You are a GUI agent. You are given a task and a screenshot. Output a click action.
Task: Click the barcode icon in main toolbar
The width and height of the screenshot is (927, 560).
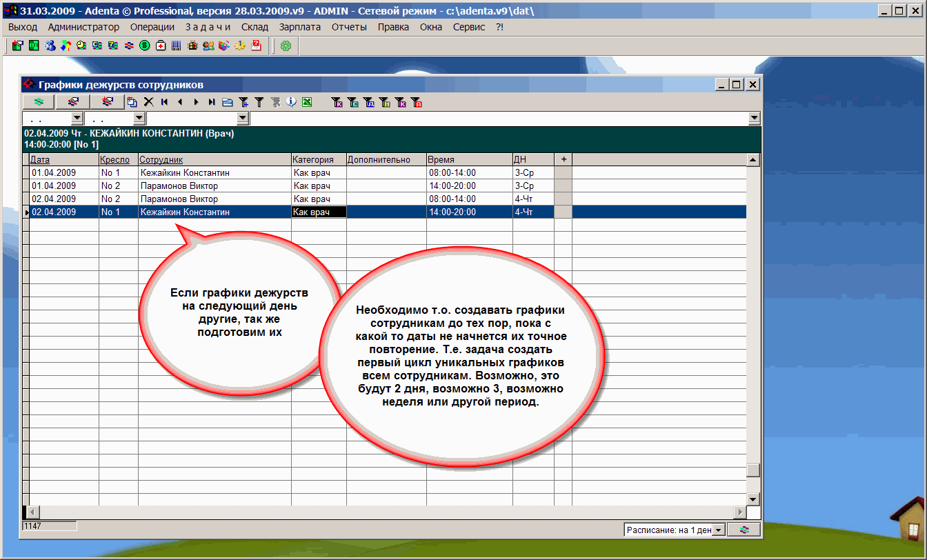pos(176,46)
